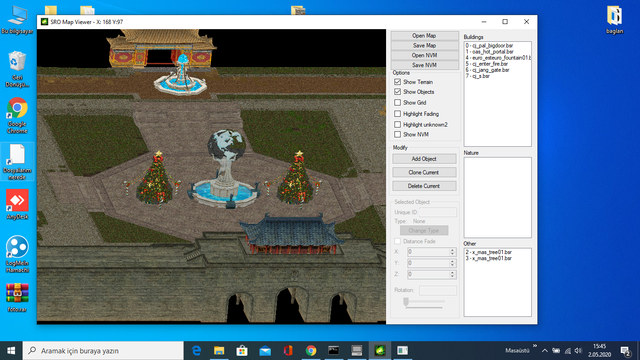The image size is (640, 360).
Task: Open the taskbar clock and date
Action: [x=600, y=351]
